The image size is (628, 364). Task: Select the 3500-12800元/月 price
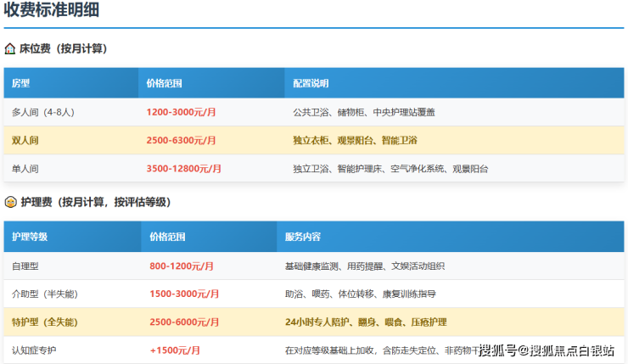click(184, 169)
